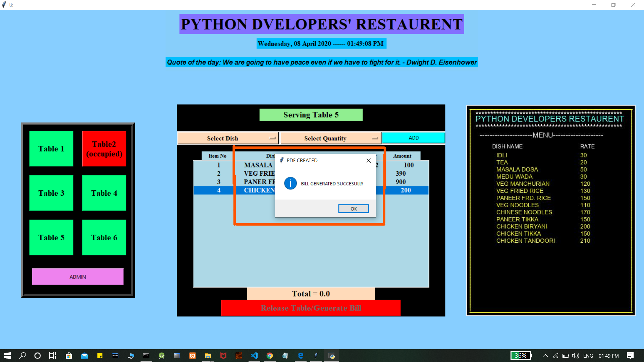The image size is (644, 362).
Task: Open the XAMPP control panel from the taskbar
Action: (x=192, y=356)
